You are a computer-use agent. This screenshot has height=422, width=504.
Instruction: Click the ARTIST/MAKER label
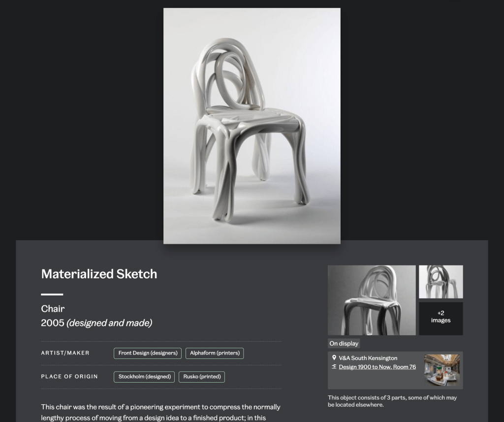point(65,353)
